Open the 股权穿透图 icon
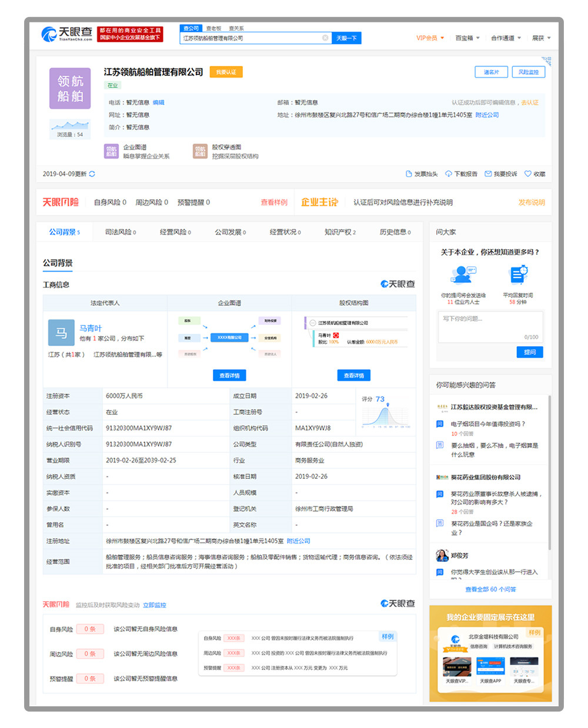Viewport: 588px width, 728px height. (200, 152)
